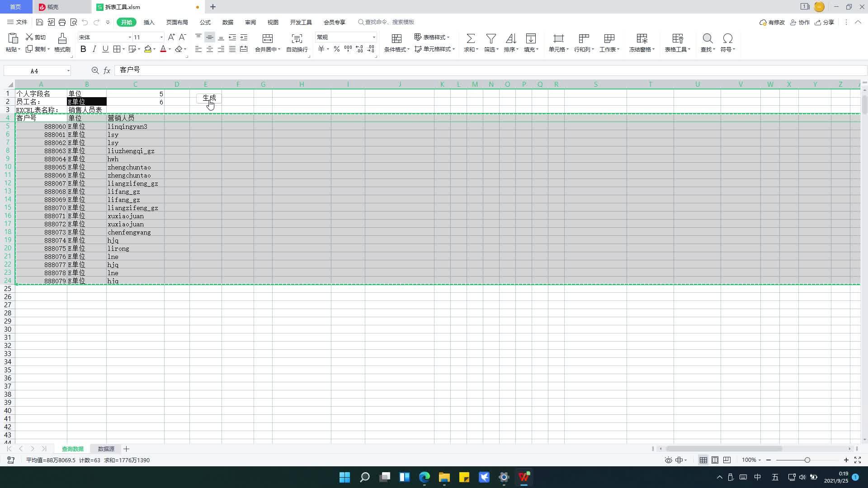
Task: Open the number format 常规 dropdown
Action: (374, 37)
